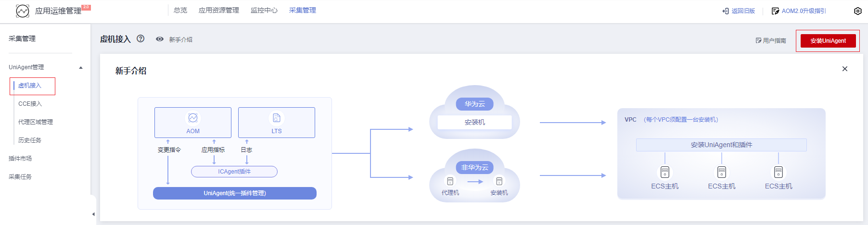Click the 安装UniAgent button
This screenshot has width=868, height=225.
(x=828, y=41)
